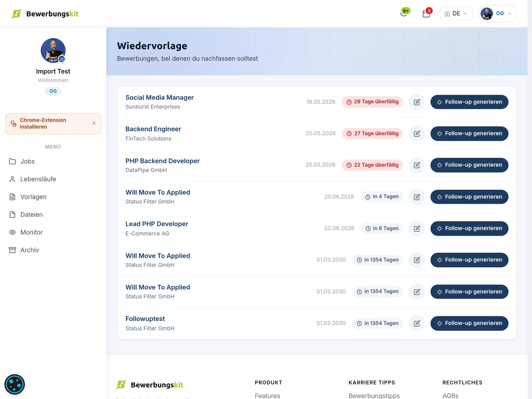Image resolution: width=532 pixels, height=399 pixels.
Task: Edit the Lead PHP Developer follow-up date
Action: 417,228
